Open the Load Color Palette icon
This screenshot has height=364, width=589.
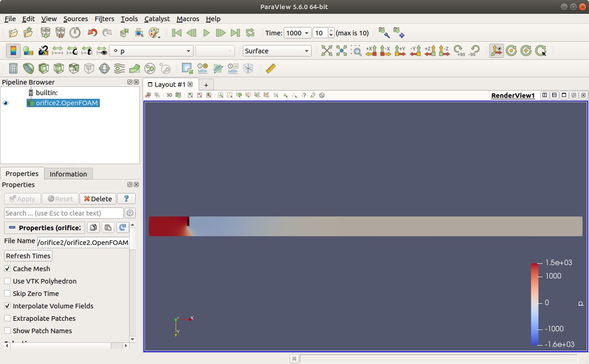(x=154, y=33)
